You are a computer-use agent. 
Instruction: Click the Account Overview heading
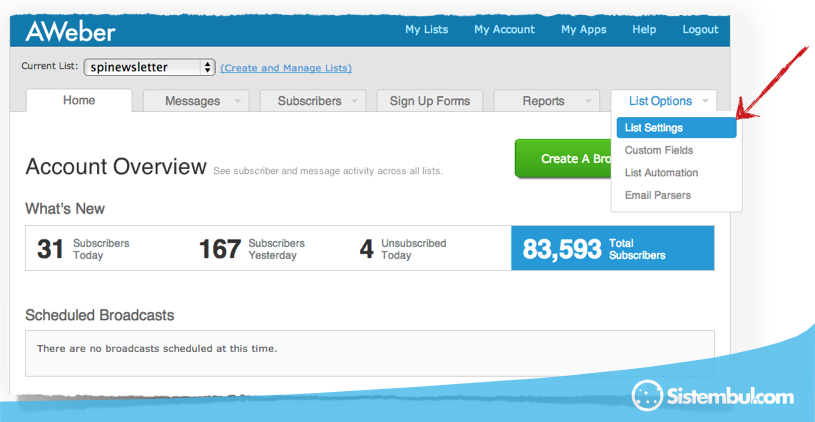[x=116, y=167]
